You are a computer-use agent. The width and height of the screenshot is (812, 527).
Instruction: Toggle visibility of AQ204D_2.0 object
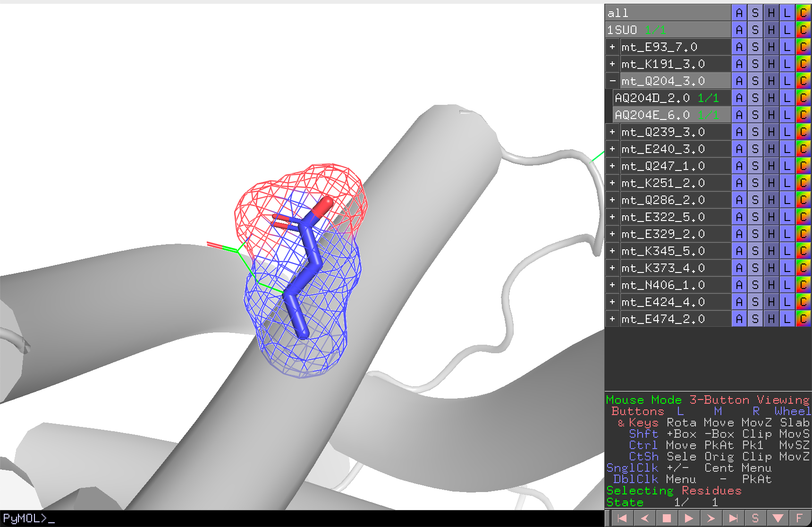(x=672, y=98)
